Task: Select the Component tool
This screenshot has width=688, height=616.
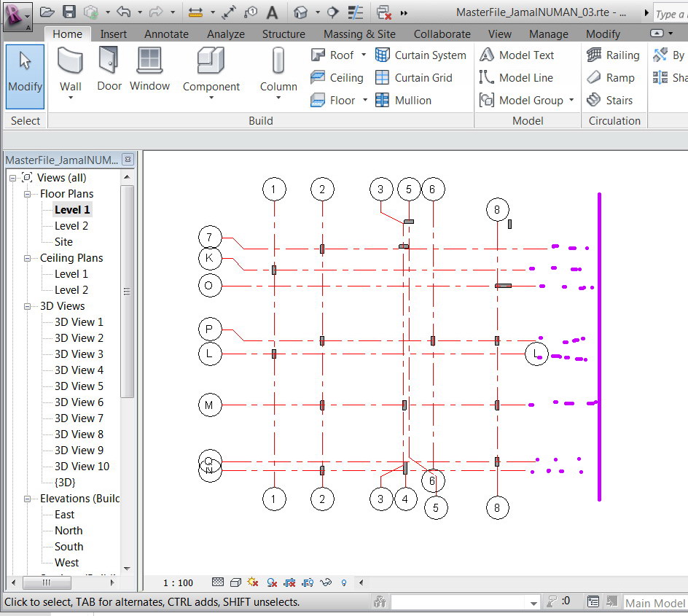Action: pyautogui.click(x=211, y=74)
